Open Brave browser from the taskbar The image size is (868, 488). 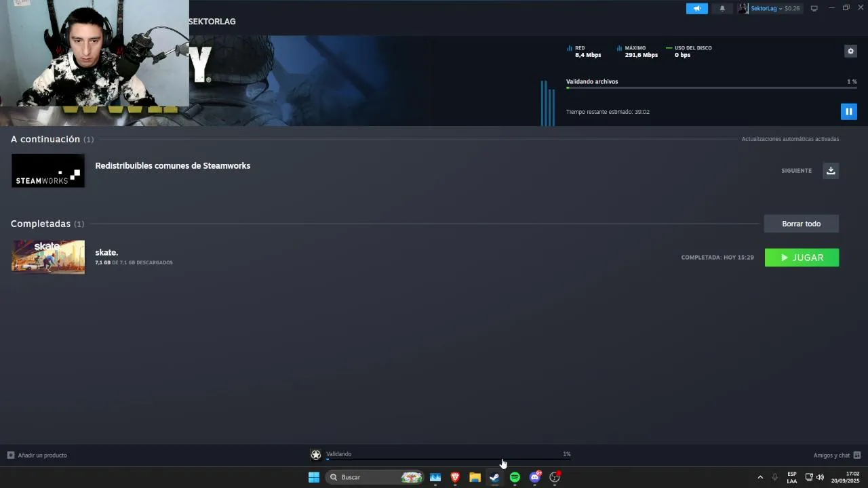point(455,477)
